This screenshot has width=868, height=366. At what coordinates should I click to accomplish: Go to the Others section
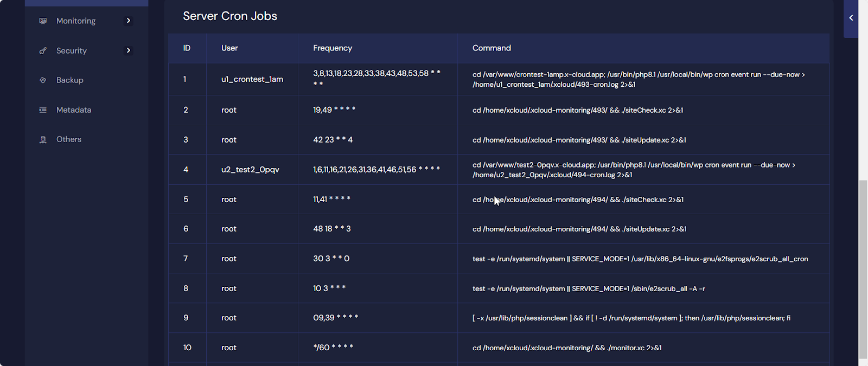[69, 139]
